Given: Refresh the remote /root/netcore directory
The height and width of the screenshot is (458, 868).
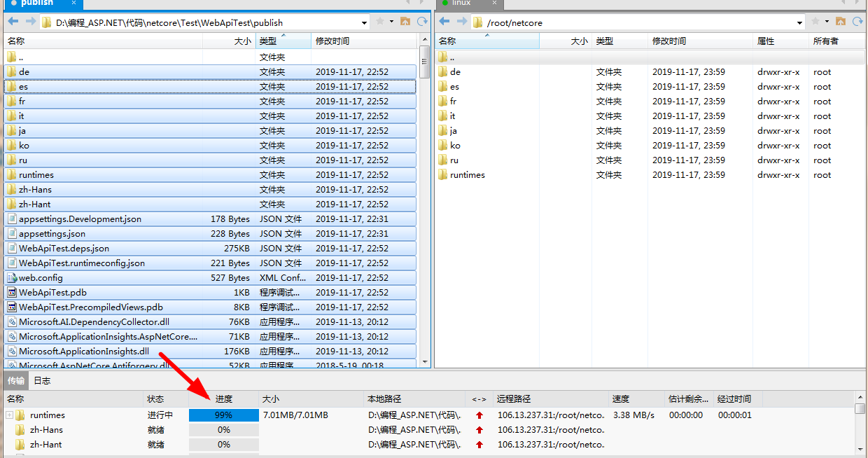Looking at the screenshot, I should tap(857, 22).
